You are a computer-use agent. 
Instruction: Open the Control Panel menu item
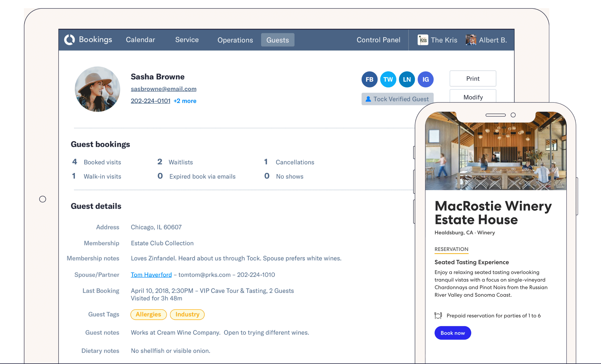(x=379, y=40)
